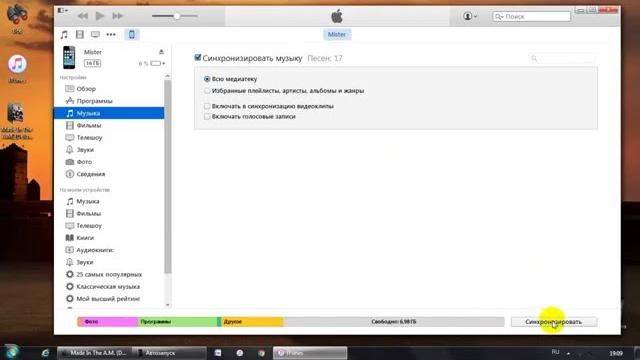Open the Мой высший рейтинг playlist
The image size is (640, 360).
[109, 299]
